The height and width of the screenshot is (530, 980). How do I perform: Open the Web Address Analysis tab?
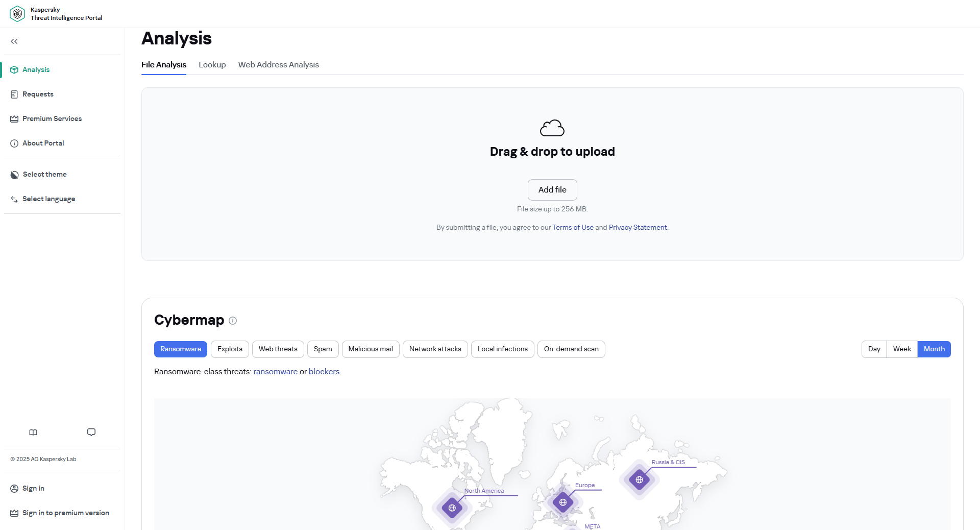pos(278,65)
